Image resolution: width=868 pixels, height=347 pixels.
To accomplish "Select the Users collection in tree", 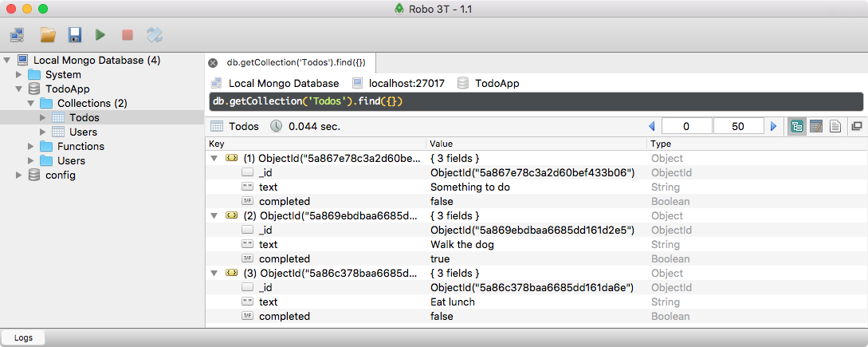I will [83, 132].
